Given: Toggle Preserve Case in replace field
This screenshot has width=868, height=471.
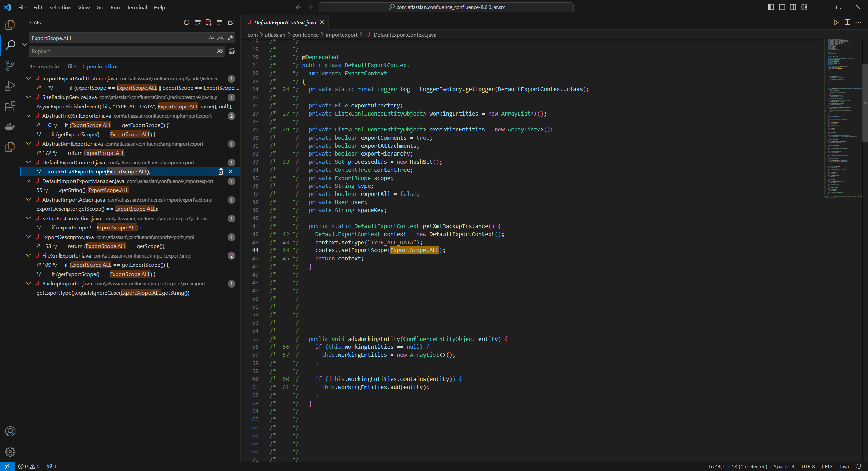Looking at the screenshot, I should pyautogui.click(x=220, y=51).
